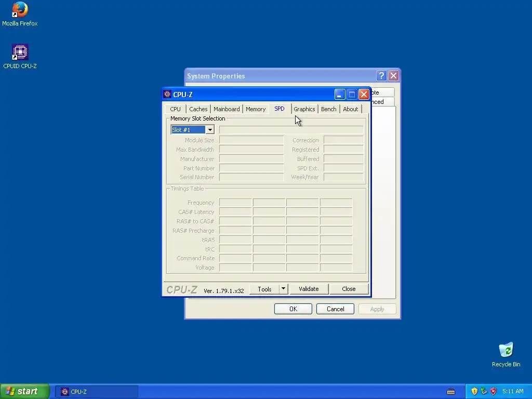Click the Part Number field
Image resolution: width=532 pixels, height=399 pixels.
pos(251,168)
